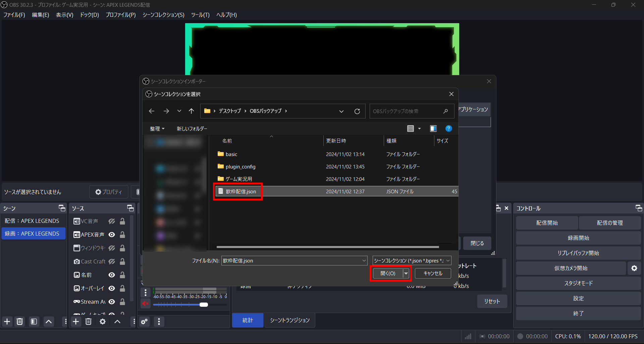The width and height of the screenshot is (644, 344).
Task: Change the view layout dropdown
Action: (x=419, y=129)
